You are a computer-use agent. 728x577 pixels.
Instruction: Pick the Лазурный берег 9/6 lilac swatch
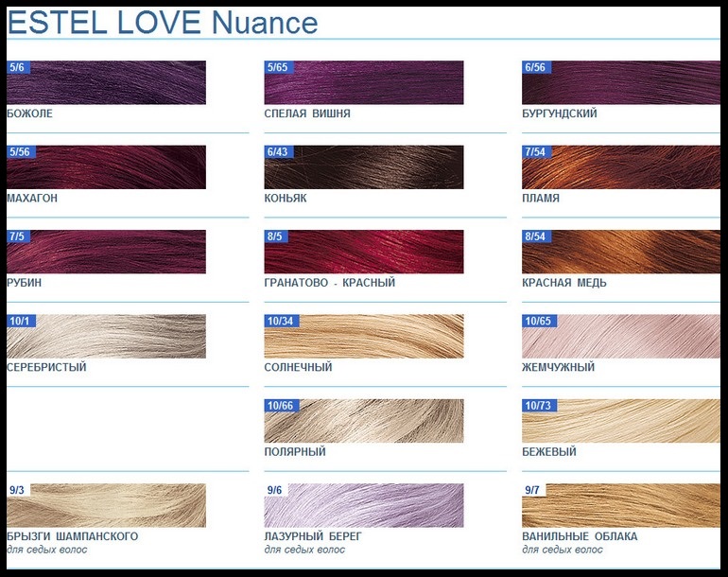click(x=364, y=505)
